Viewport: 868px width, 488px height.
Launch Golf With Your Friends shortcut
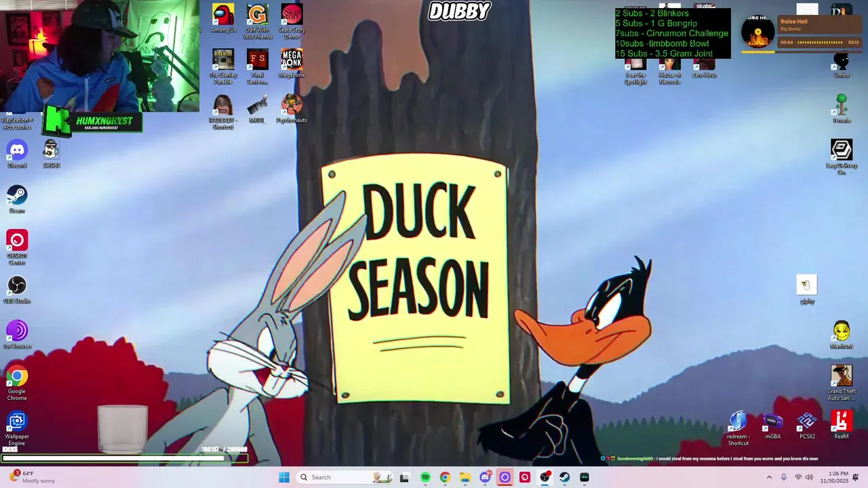[257, 22]
